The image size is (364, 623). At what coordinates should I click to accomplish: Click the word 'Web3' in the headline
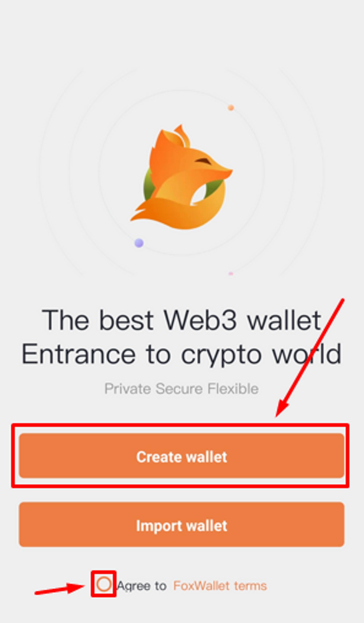tap(200, 320)
